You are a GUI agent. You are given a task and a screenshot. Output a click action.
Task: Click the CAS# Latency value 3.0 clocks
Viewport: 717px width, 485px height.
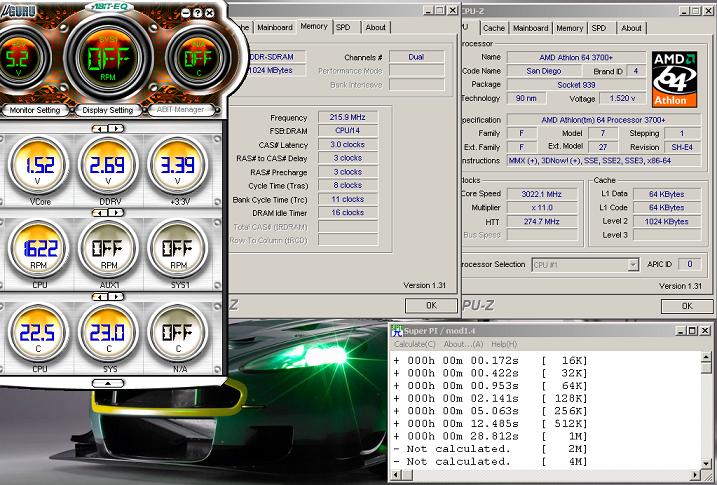(348, 144)
